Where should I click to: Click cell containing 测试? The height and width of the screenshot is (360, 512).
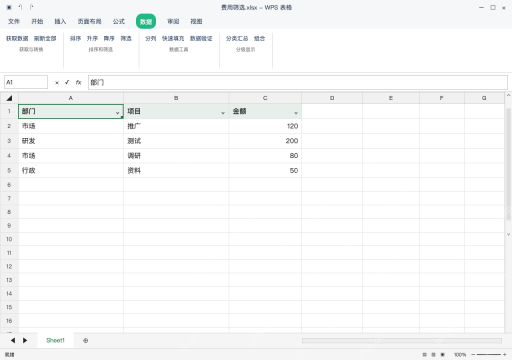pyautogui.click(x=176, y=141)
